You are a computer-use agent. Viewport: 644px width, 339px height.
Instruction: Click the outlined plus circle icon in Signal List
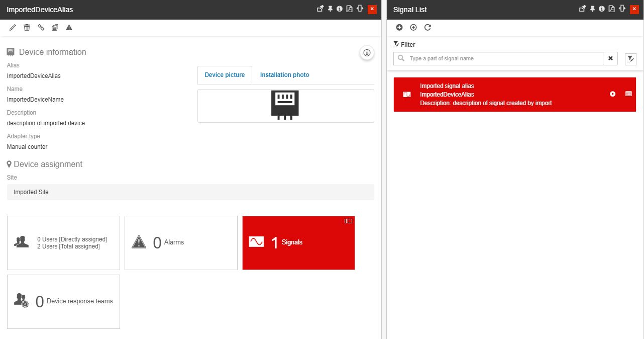point(413,28)
